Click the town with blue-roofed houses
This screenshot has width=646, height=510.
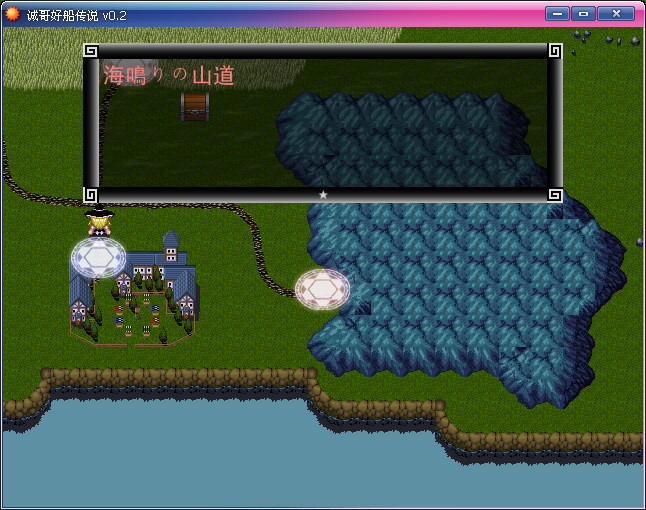[x=134, y=288]
